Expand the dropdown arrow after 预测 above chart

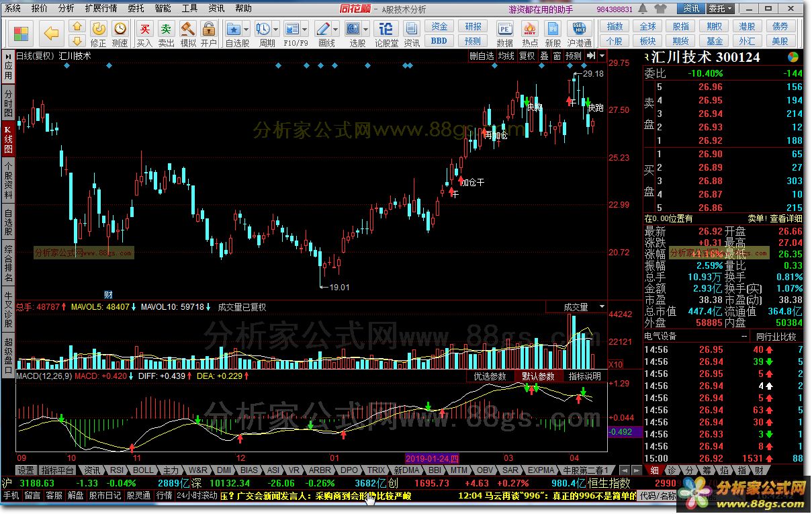point(602,56)
